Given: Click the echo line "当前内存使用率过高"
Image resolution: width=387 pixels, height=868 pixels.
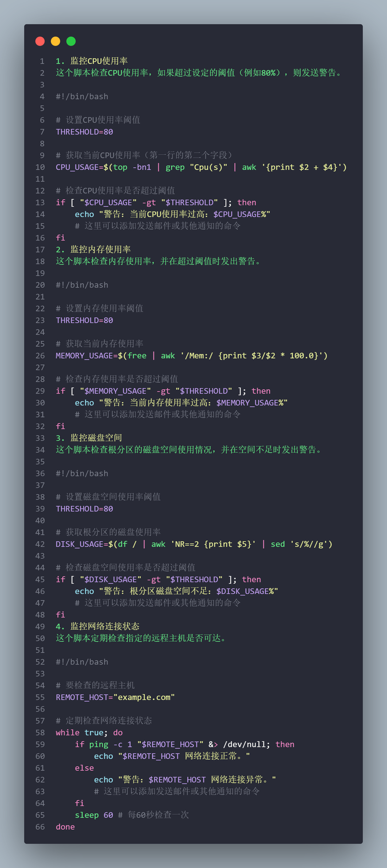Looking at the screenshot, I should point(181,402).
